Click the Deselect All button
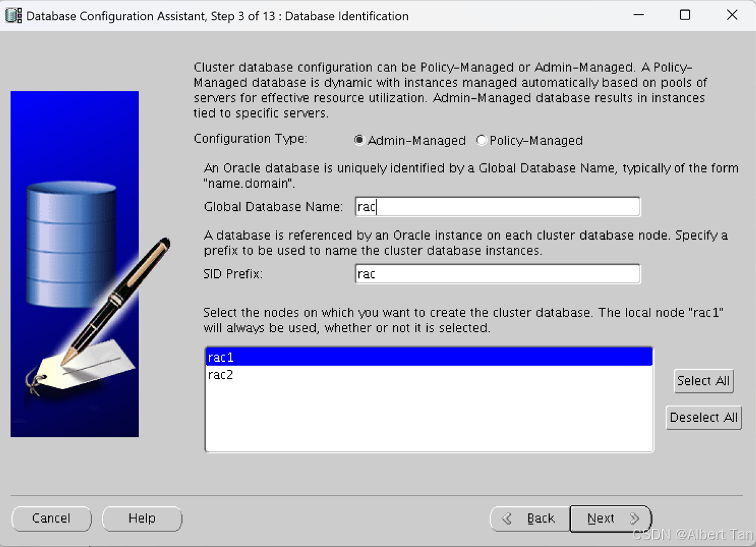The image size is (756, 547). pos(703,417)
